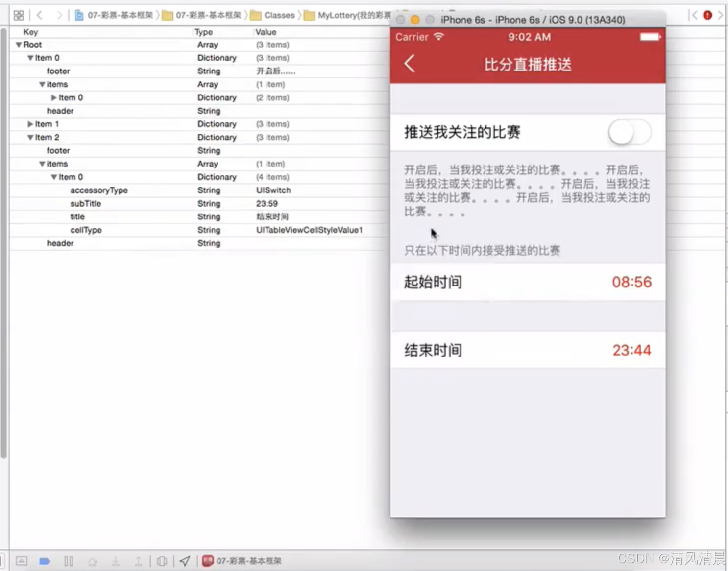Tap the 23:44 end time value
Screen dimensions: 728x571
pyautogui.click(x=631, y=350)
